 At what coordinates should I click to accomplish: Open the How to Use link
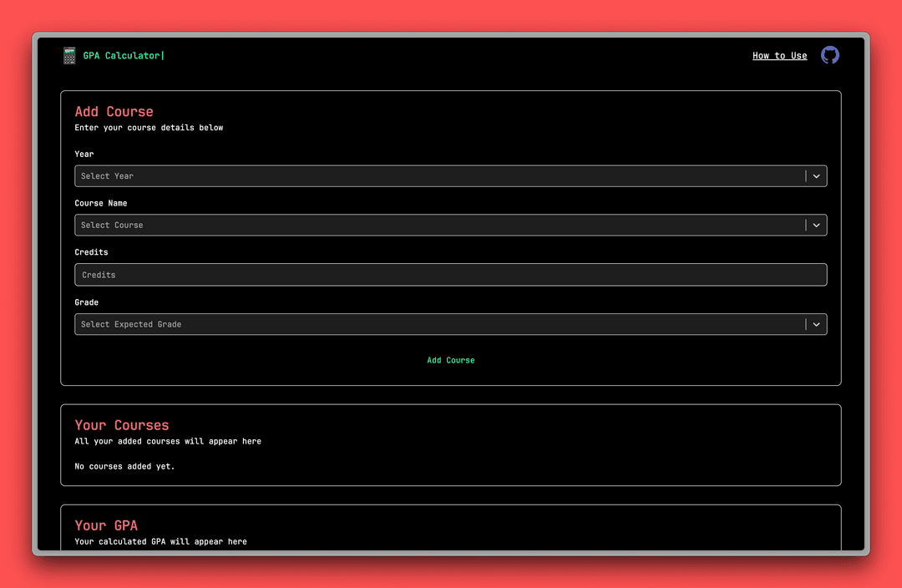point(779,56)
